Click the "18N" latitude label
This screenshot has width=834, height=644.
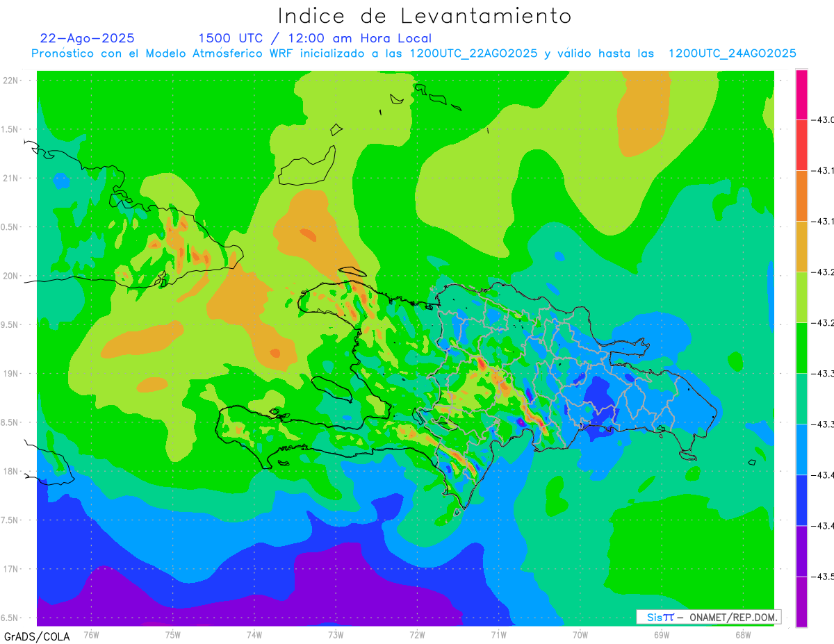[12, 471]
